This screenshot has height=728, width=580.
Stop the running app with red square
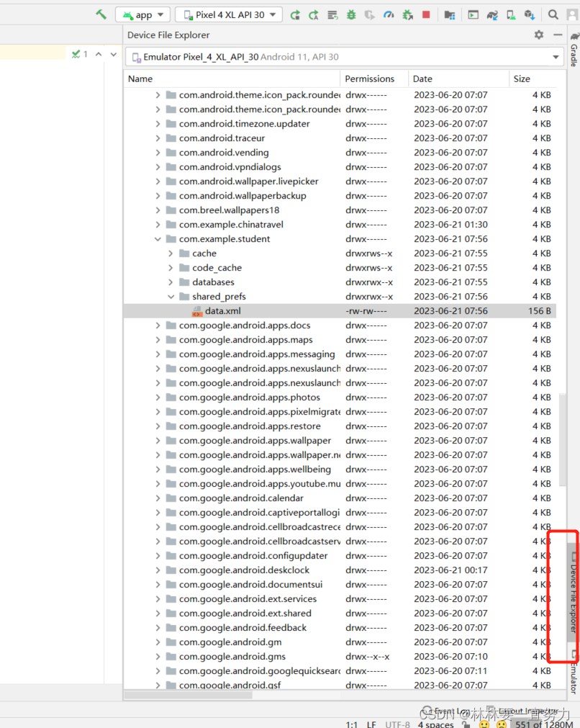[x=426, y=14]
